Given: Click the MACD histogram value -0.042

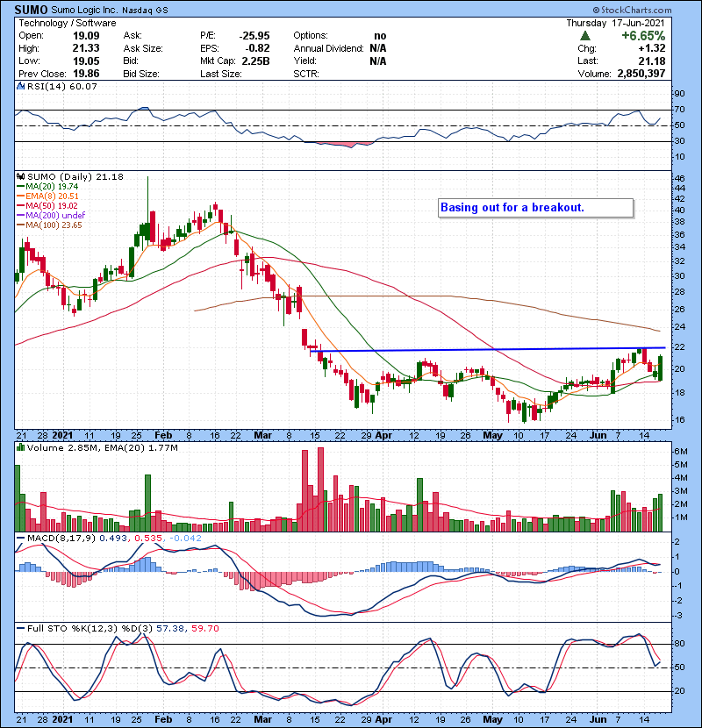Looking at the screenshot, I should point(185,538).
